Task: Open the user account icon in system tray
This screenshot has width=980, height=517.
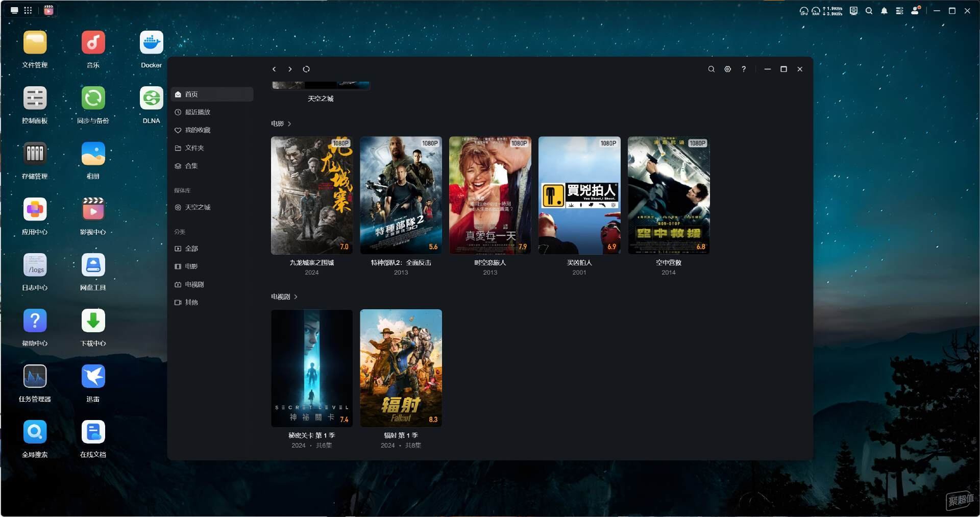Action: click(915, 10)
